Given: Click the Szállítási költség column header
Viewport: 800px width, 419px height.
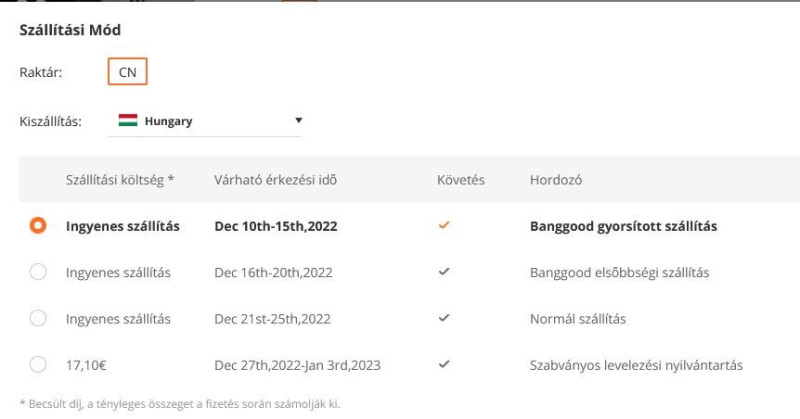Looking at the screenshot, I should [x=120, y=180].
